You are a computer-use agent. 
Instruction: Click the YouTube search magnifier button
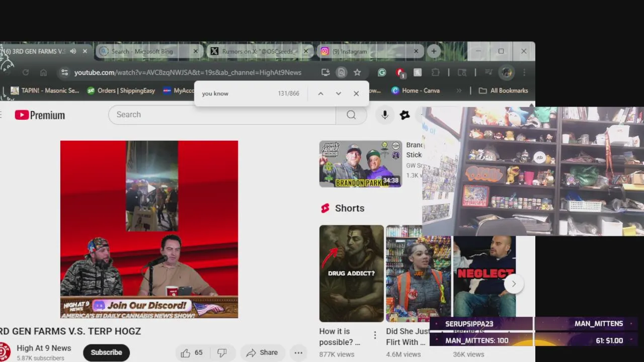(351, 115)
